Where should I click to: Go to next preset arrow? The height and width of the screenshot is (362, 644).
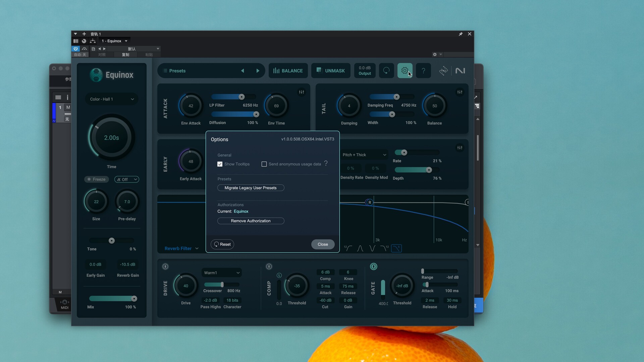click(x=258, y=71)
